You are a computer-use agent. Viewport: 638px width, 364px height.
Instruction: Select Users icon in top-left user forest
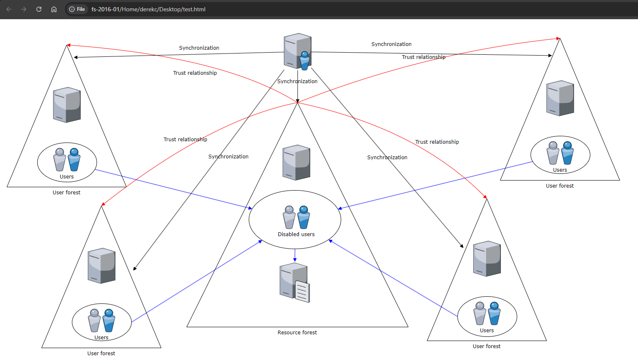(x=67, y=159)
